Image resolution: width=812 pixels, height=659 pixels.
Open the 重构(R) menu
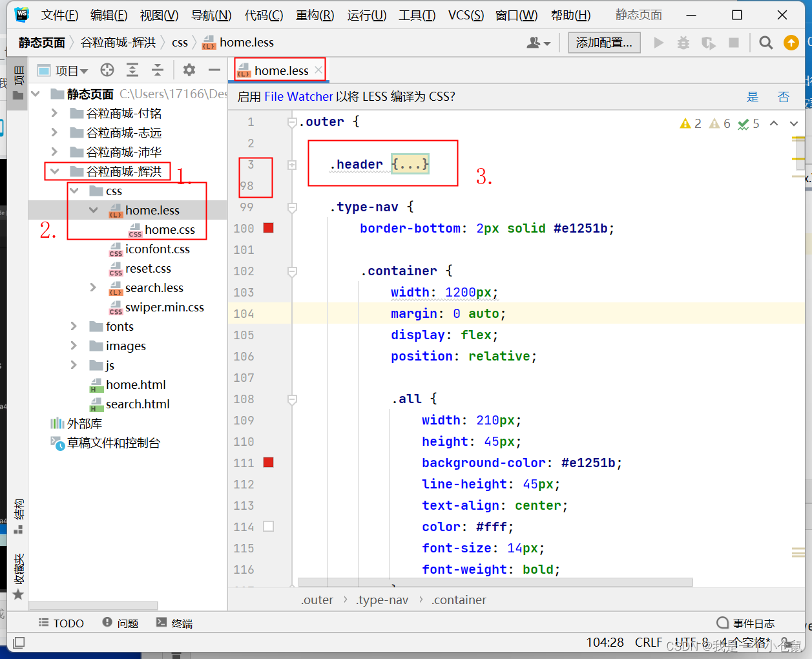tap(315, 15)
